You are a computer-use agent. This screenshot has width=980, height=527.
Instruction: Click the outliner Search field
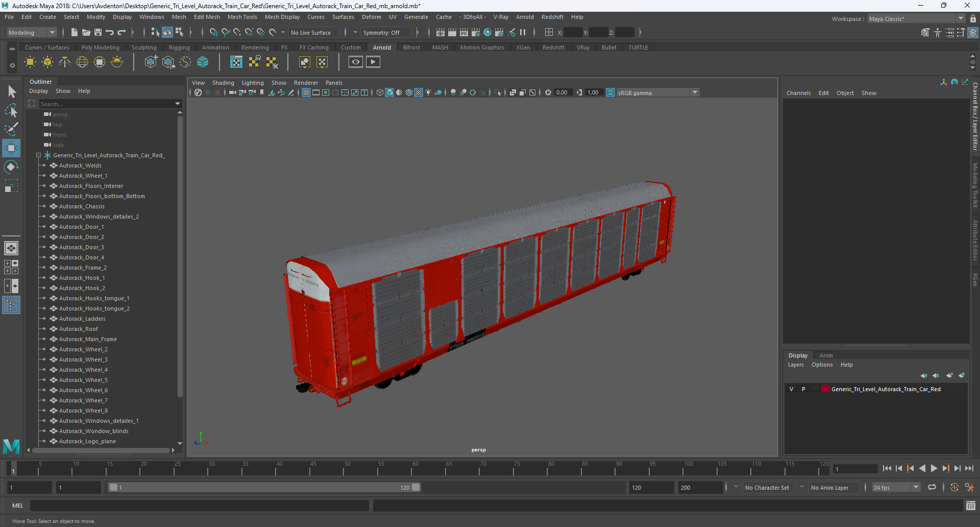tap(107, 104)
